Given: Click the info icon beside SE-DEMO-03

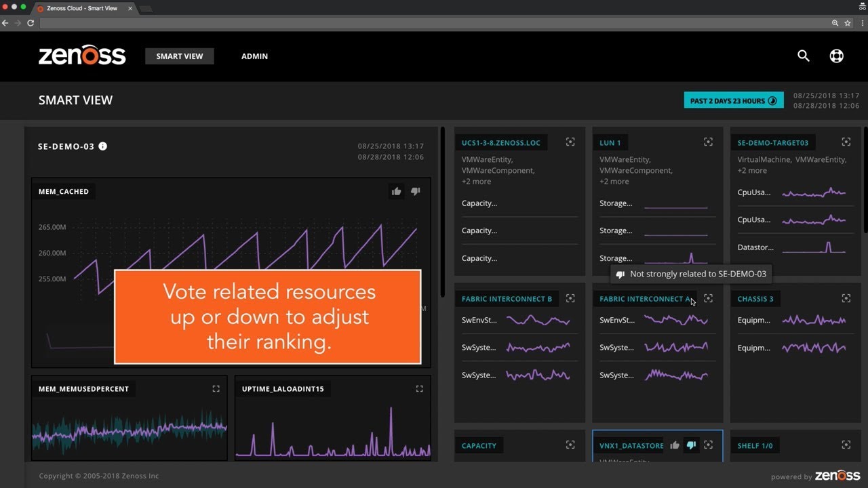Looking at the screenshot, I should point(102,146).
